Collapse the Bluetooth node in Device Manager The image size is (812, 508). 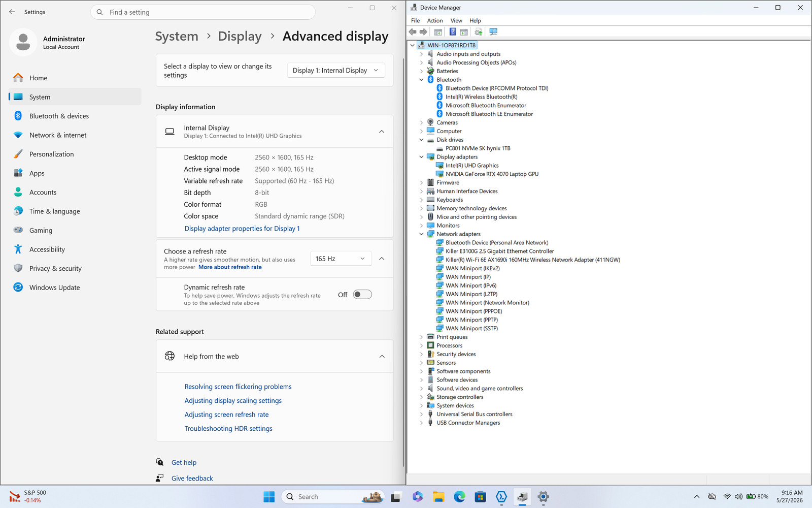[421, 80]
